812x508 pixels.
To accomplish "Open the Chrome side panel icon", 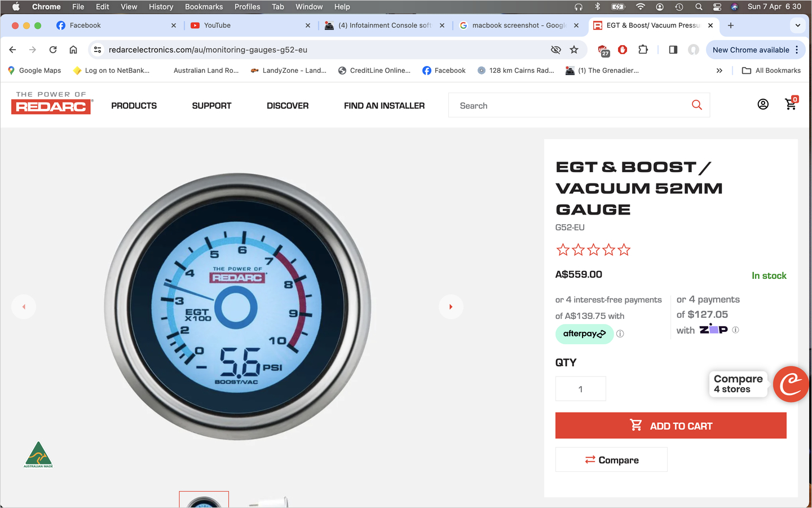I will click(673, 50).
